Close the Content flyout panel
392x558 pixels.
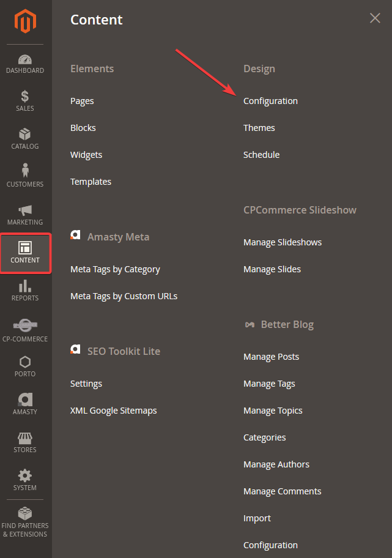coord(374,18)
